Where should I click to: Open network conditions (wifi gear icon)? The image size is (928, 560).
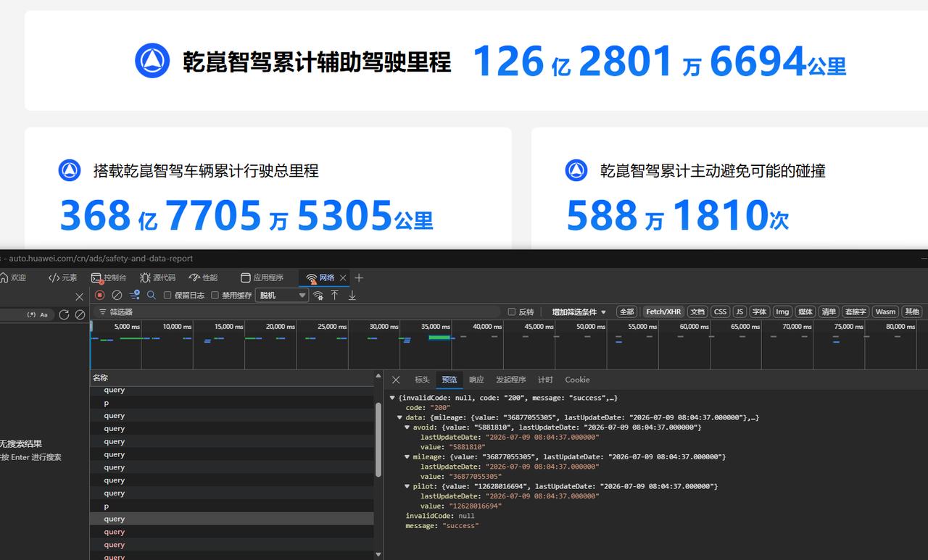pyautogui.click(x=318, y=296)
